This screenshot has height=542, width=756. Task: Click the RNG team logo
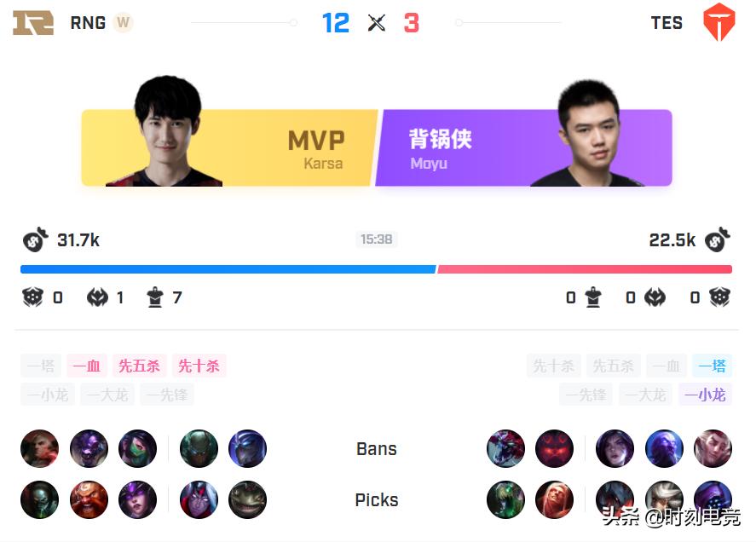pos(32,23)
